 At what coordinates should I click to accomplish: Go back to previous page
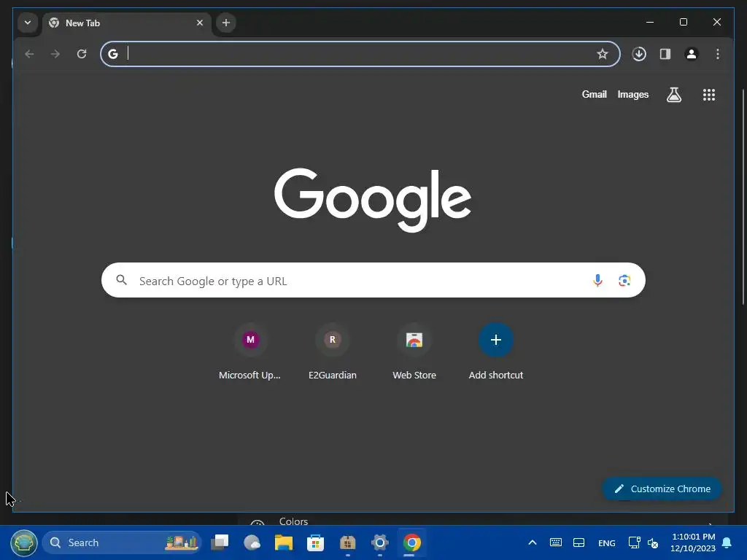click(x=29, y=54)
